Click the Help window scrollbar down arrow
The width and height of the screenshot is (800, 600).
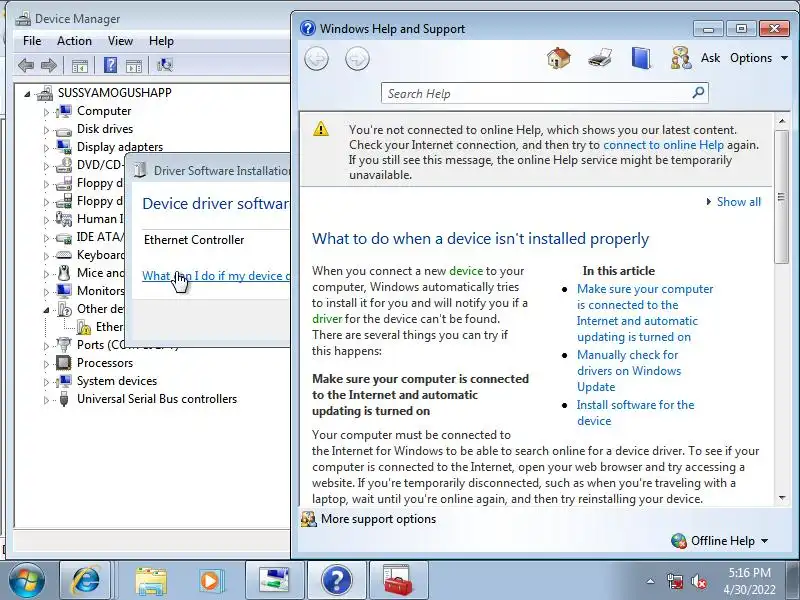coord(782,498)
